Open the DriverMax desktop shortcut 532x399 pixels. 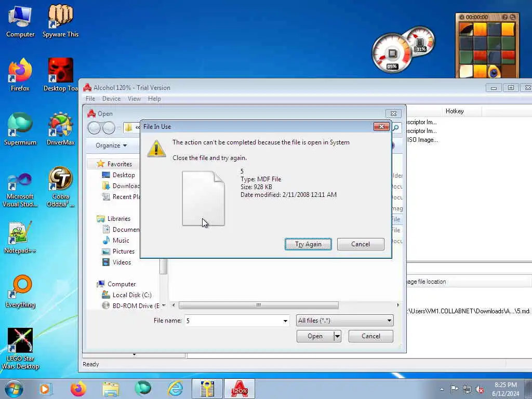click(60, 129)
